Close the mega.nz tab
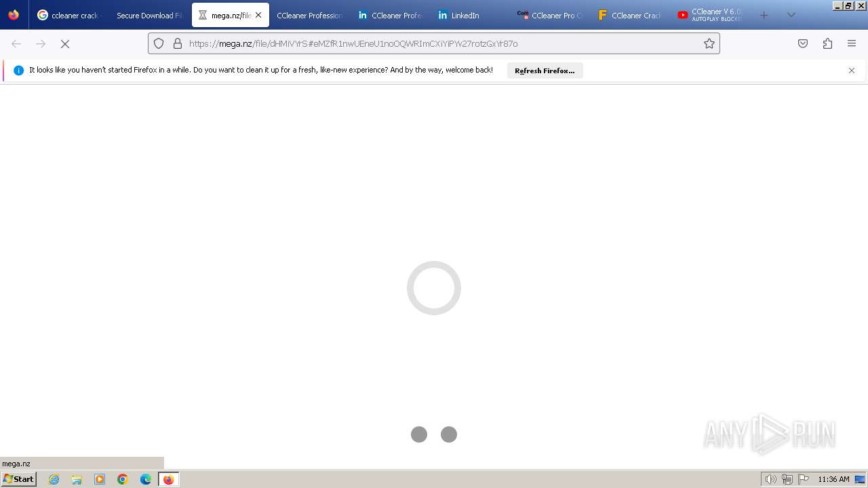The height and width of the screenshot is (488, 868). 258,15
